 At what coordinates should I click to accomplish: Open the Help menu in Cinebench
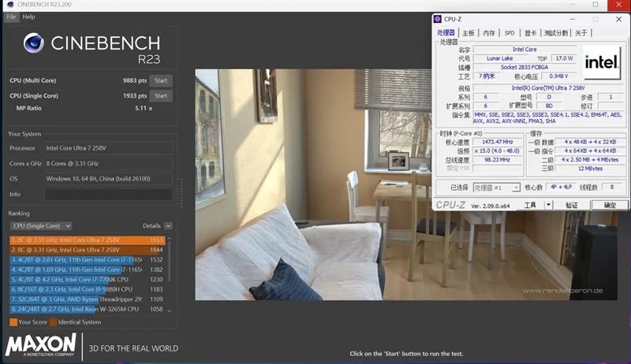28,17
